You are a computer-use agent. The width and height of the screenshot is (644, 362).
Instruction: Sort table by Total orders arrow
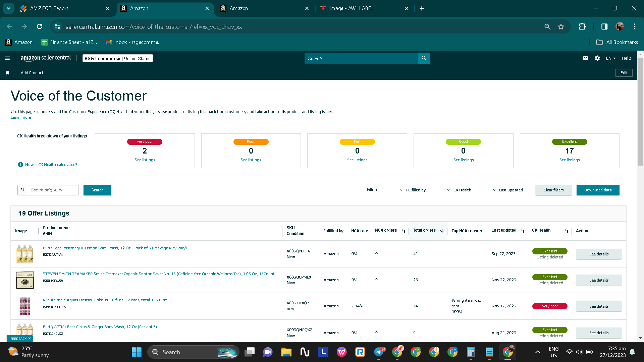coord(442,231)
